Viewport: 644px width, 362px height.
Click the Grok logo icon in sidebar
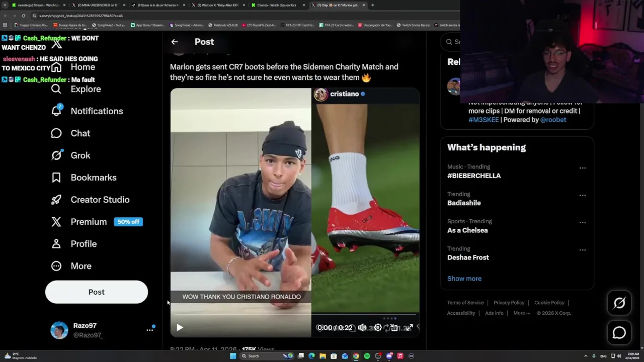(56, 155)
